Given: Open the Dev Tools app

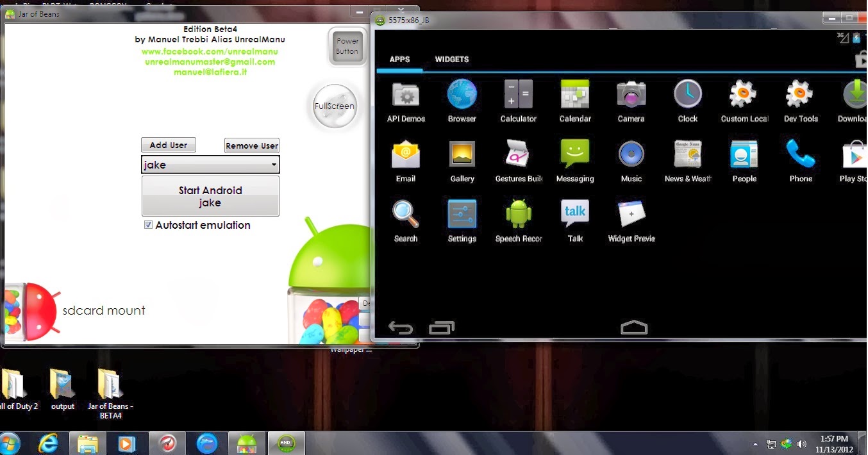Looking at the screenshot, I should 801,101.
